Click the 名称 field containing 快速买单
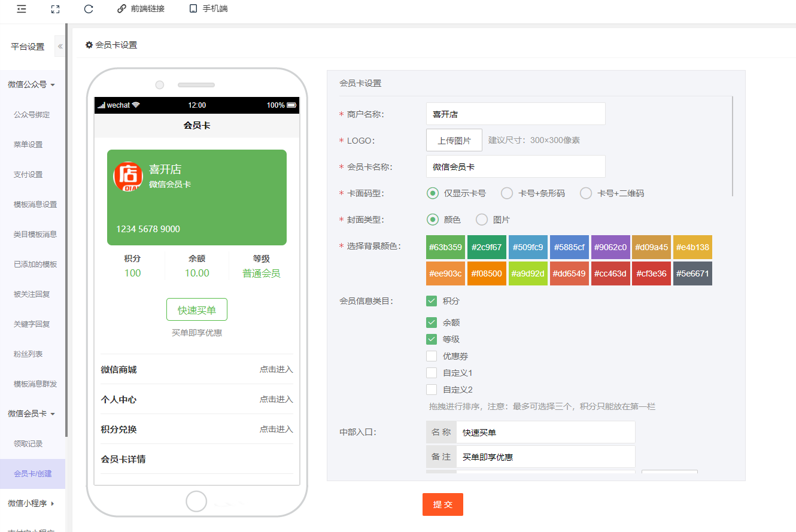 click(545, 432)
